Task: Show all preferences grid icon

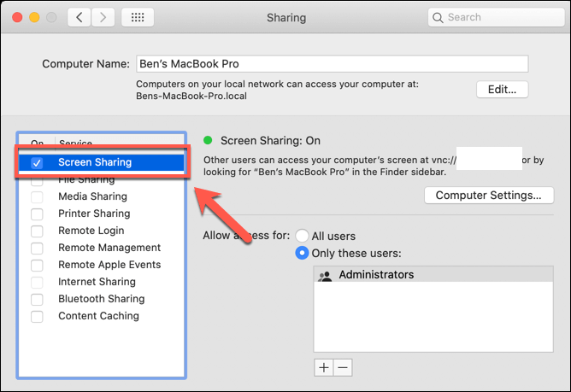Action: point(138,17)
